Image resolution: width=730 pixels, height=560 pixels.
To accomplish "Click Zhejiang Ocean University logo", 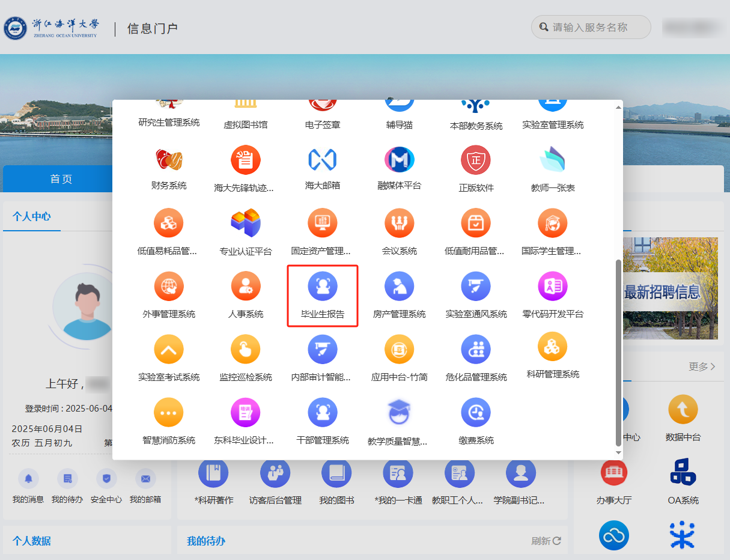I will pos(52,28).
